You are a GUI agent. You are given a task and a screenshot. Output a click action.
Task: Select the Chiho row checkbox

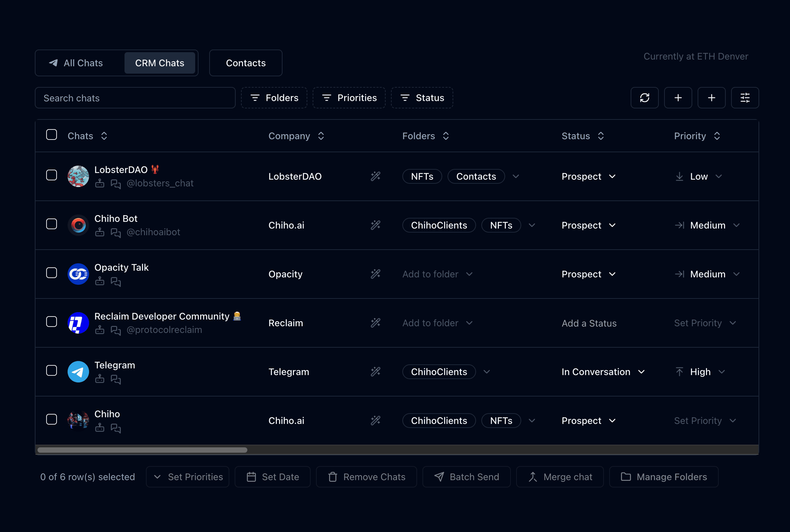pyautogui.click(x=52, y=419)
